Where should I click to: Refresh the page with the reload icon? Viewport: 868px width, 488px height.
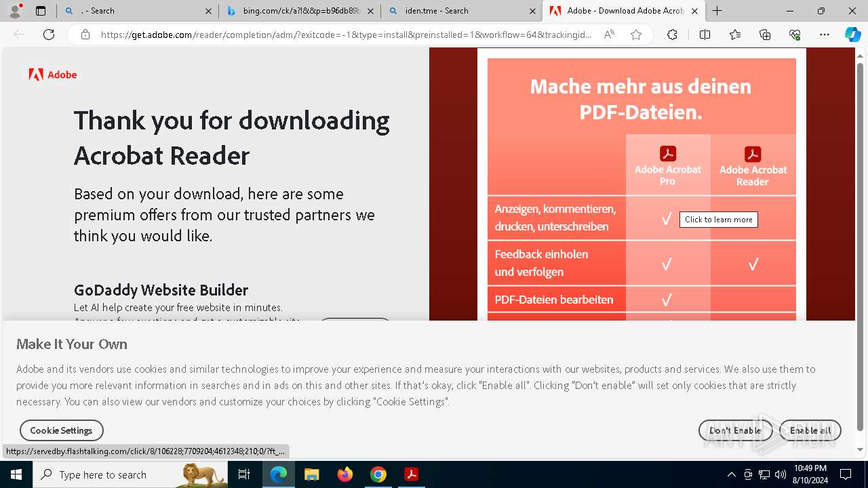click(49, 35)
